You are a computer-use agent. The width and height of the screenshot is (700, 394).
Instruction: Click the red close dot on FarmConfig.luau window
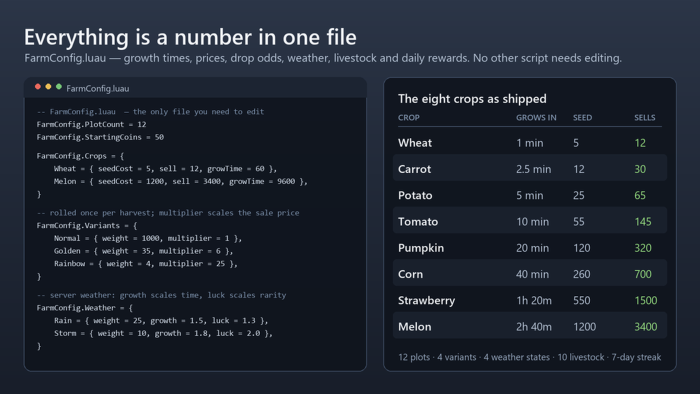point(38,87)
